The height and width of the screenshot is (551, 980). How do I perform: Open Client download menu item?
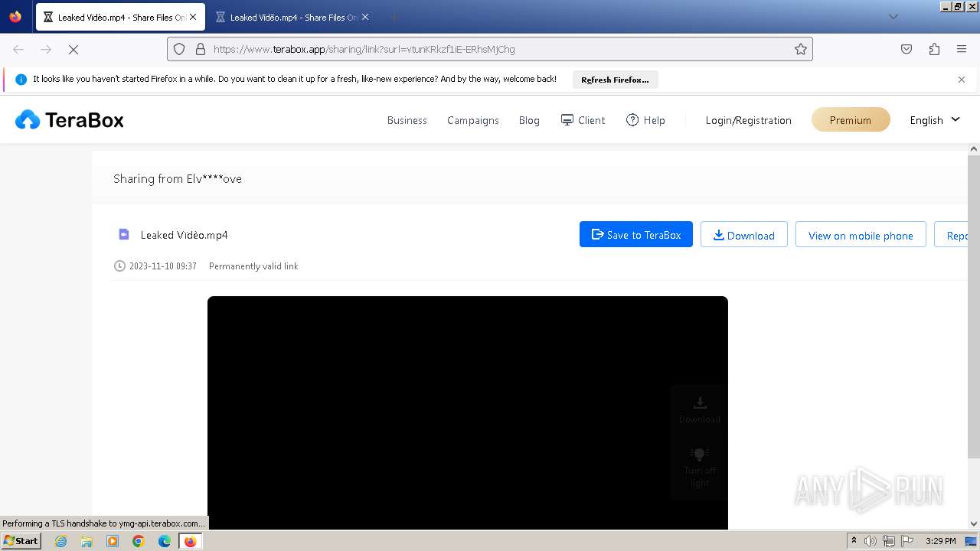(x=583, y=120)
